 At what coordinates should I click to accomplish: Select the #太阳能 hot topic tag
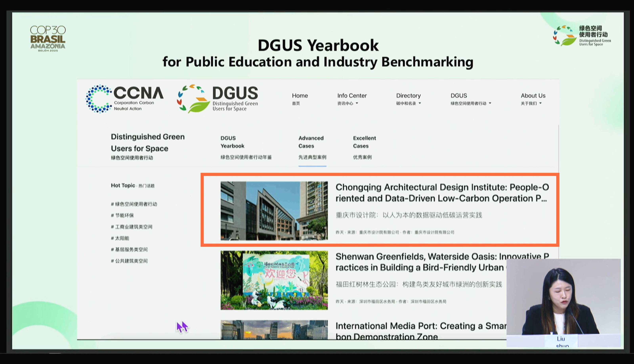pyautogui.click(x=120, y=238)
